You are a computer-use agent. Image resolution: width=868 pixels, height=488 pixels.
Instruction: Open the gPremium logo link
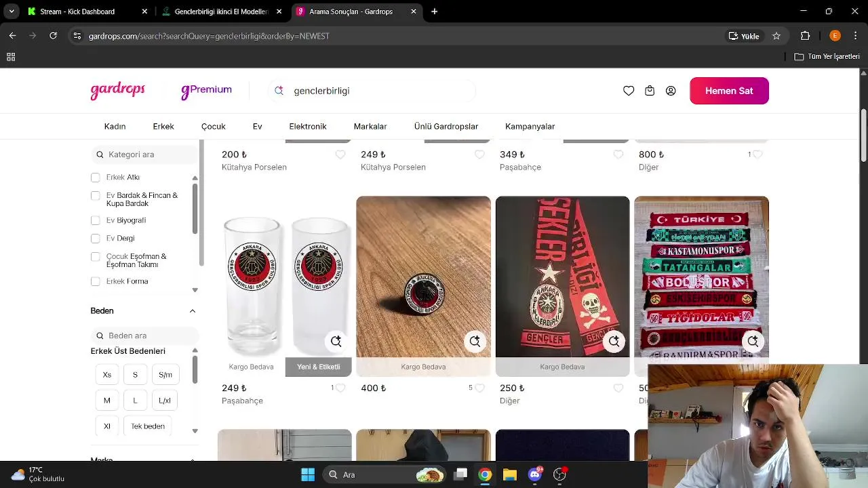tap(206, 91)
